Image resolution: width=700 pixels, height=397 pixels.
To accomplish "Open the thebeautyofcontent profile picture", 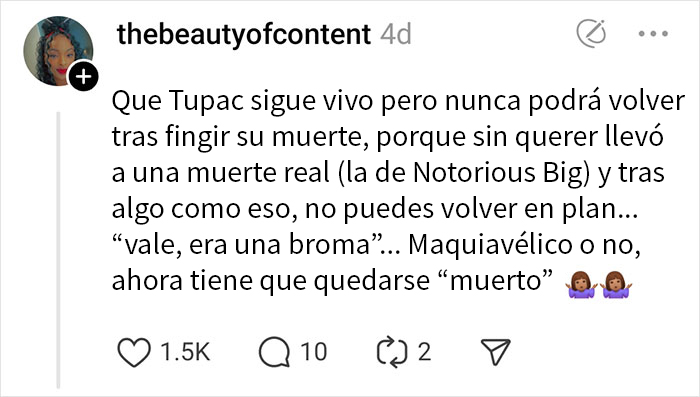I will coord(58,51).
